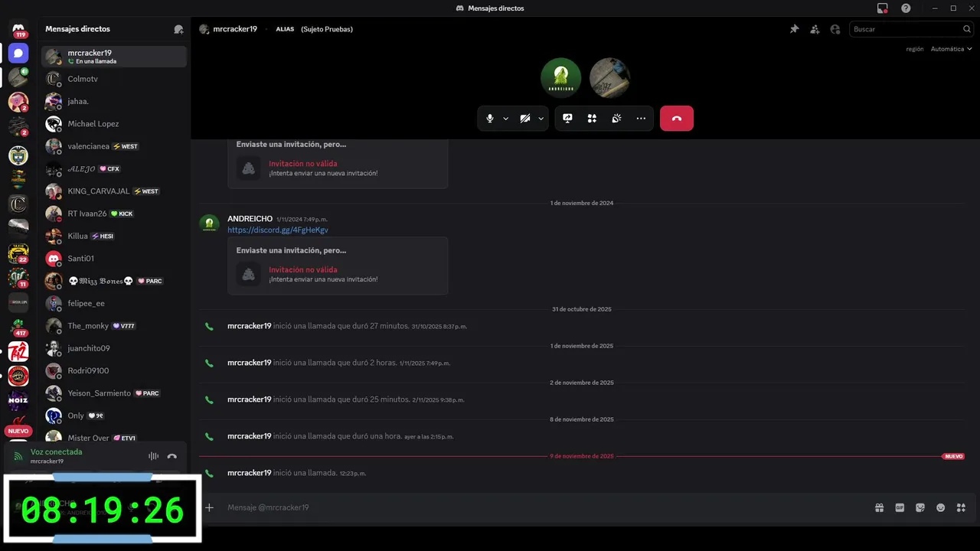Viewport: 980px width, 551px height.
Task: Create a new DM group
Action: [178, 29]
